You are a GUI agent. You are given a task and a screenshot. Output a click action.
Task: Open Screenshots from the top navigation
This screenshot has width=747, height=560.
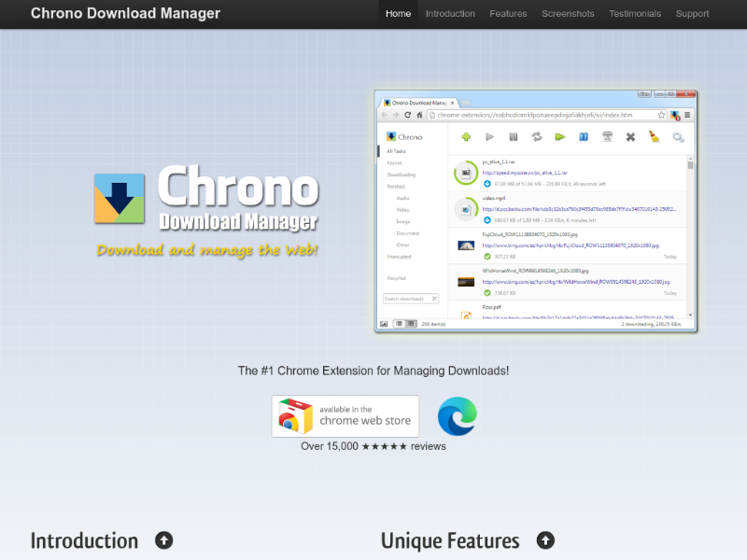(x=568, y=14)
